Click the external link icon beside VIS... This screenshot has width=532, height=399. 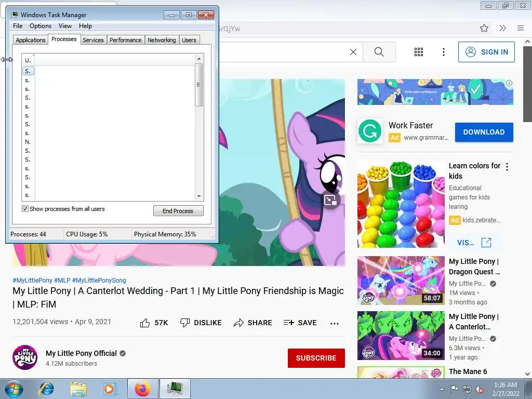point(486,243)
